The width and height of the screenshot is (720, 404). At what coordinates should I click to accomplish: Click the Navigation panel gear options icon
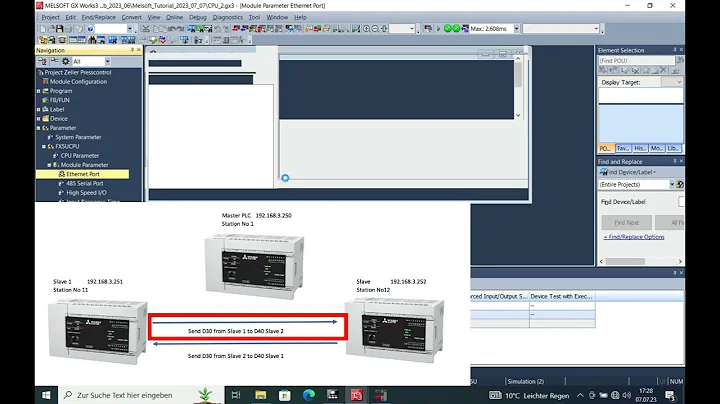pos(66,61)
